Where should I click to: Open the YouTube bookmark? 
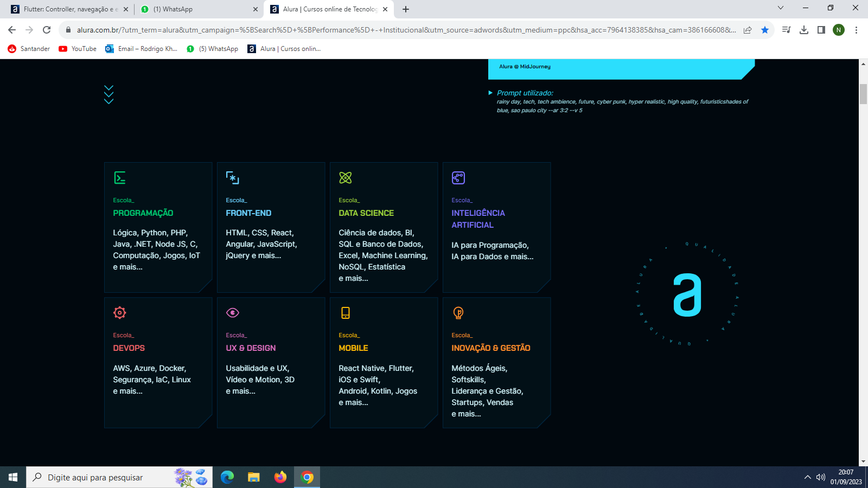(78, 49)
